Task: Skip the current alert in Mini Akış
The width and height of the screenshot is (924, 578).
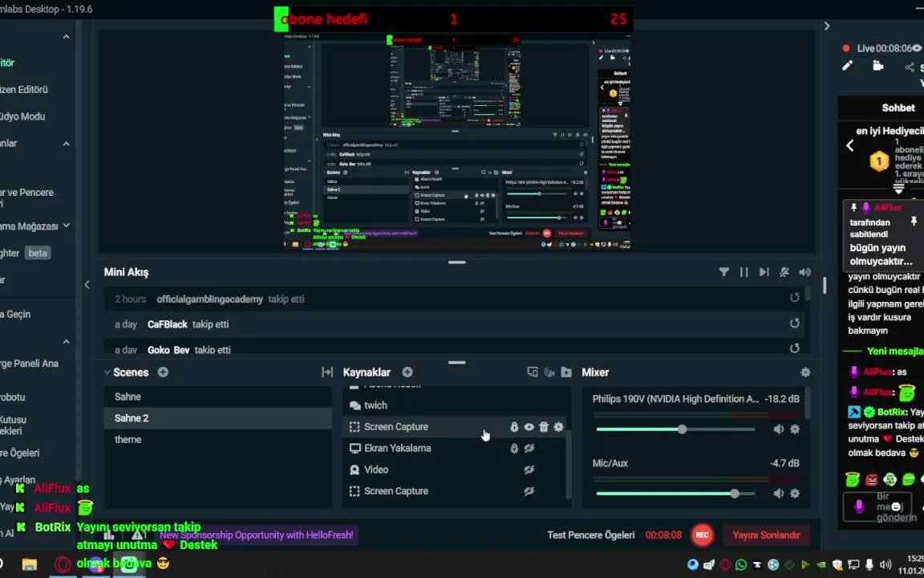Action: point(764,272)
